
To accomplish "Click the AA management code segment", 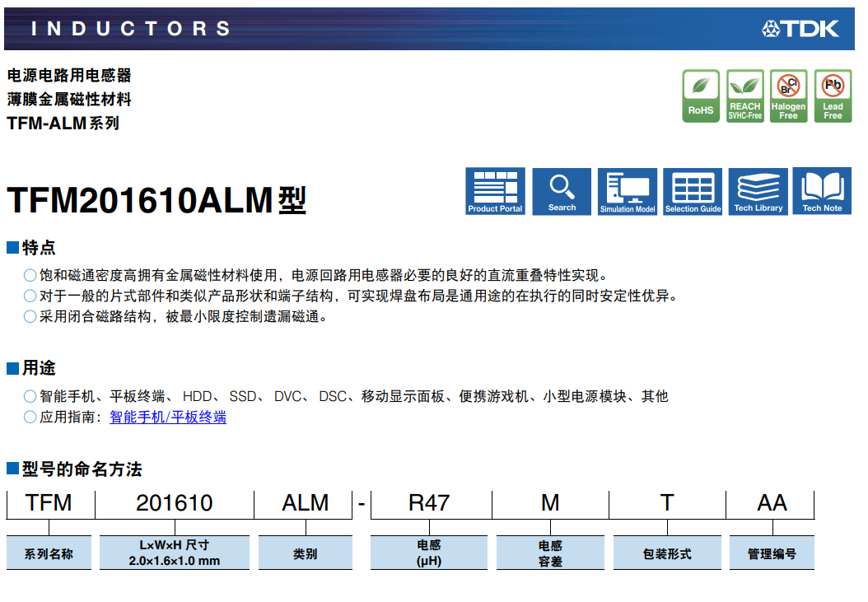I will pos(772,503).
